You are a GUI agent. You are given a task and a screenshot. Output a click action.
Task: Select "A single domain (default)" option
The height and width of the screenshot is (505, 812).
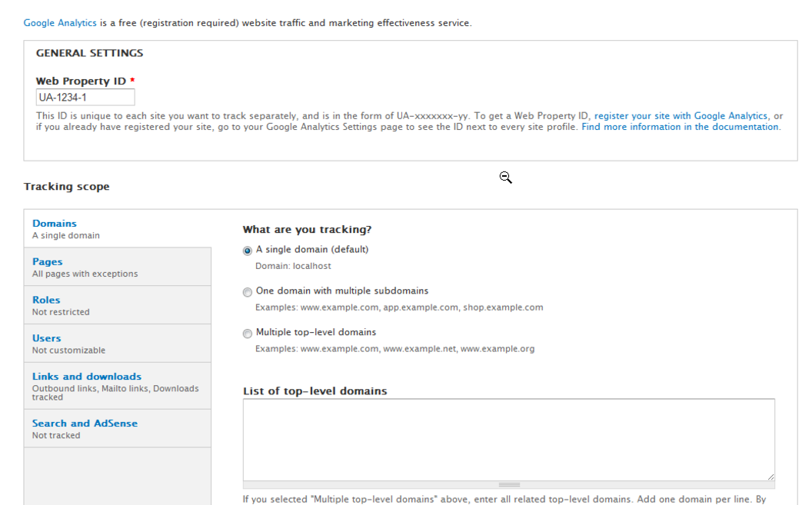coord(247,250)
